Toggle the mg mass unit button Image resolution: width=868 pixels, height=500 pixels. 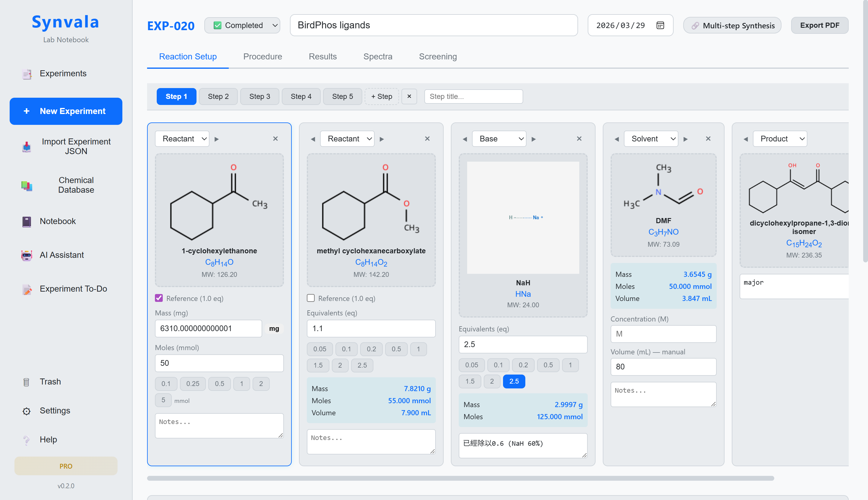(x=274, y=329)
